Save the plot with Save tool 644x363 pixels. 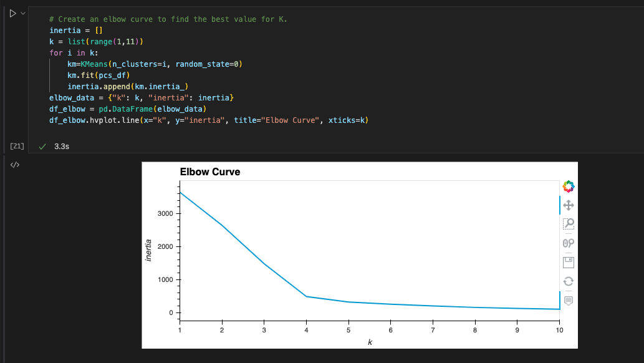[569, 263]
